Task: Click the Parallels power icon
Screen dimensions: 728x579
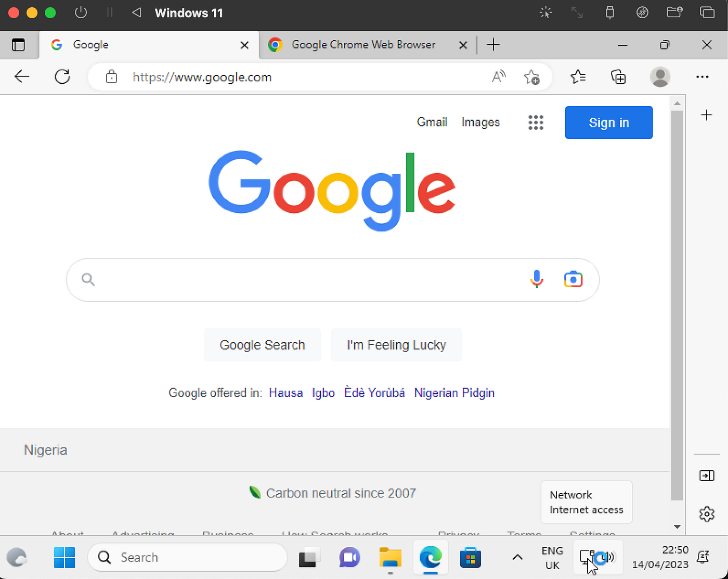Action: [x=81, y=12]
